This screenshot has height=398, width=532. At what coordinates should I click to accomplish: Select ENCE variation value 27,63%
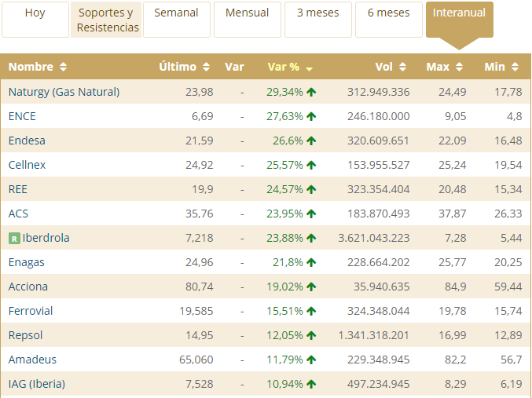(x=284, y=116)
